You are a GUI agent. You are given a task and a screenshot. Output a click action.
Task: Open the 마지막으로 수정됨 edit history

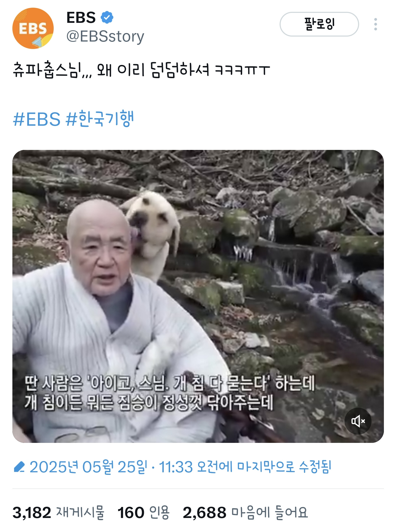click(x=284, y=467)
